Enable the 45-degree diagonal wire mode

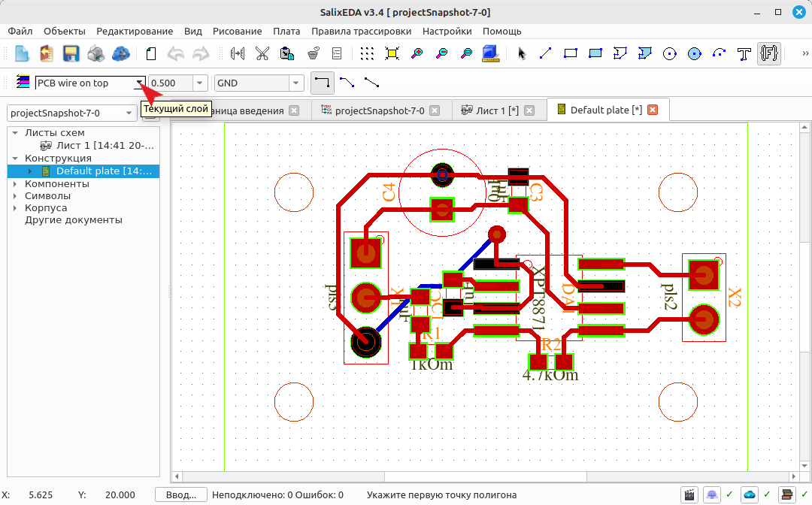[347, 82]
